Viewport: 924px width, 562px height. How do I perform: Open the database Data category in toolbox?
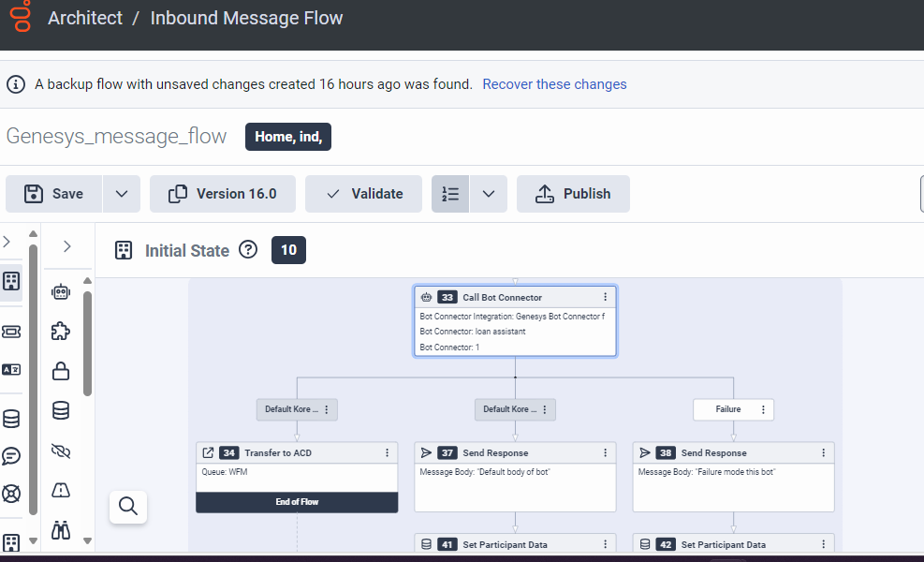[61, 410]
